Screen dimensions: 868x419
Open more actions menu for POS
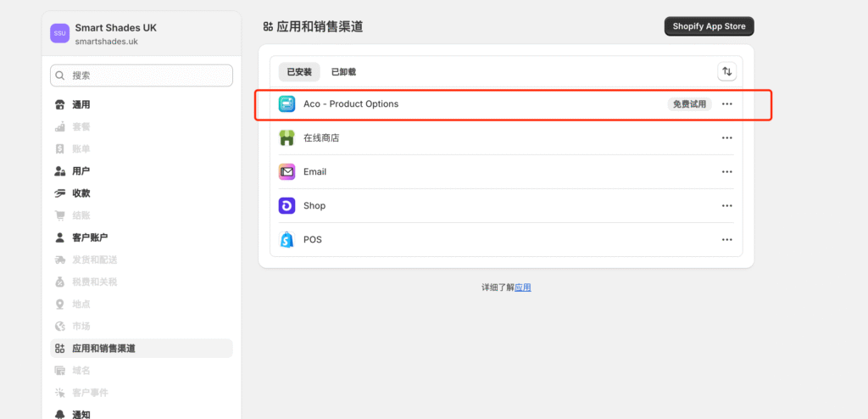(726, 239)
